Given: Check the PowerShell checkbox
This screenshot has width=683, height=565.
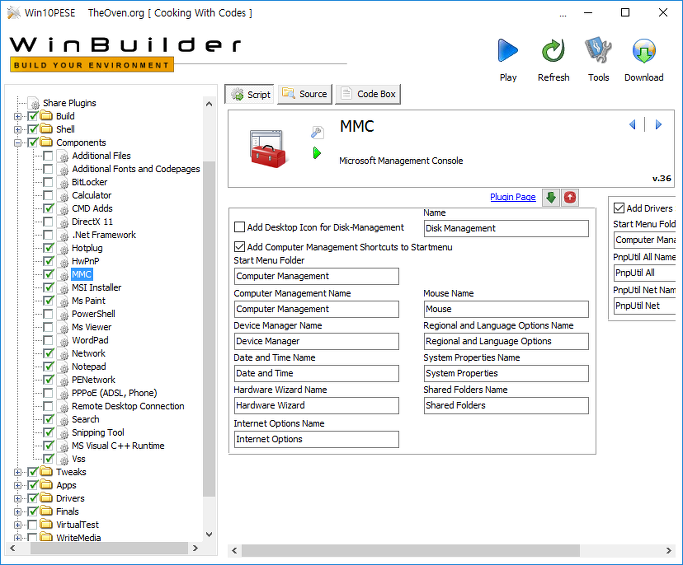Looking at the screenshot, I should coord(48,314).
